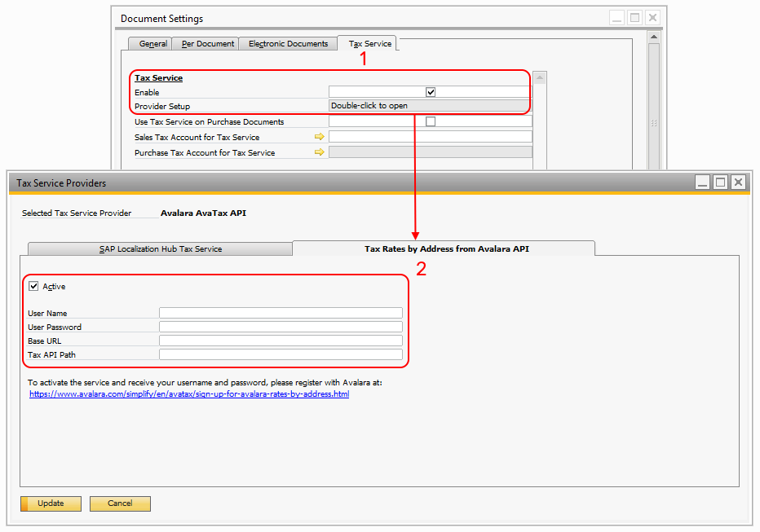The image size is (760, 532).
Task: Switch to SAP Localization Hub Tax Service tab
Action: coord(160,249)
